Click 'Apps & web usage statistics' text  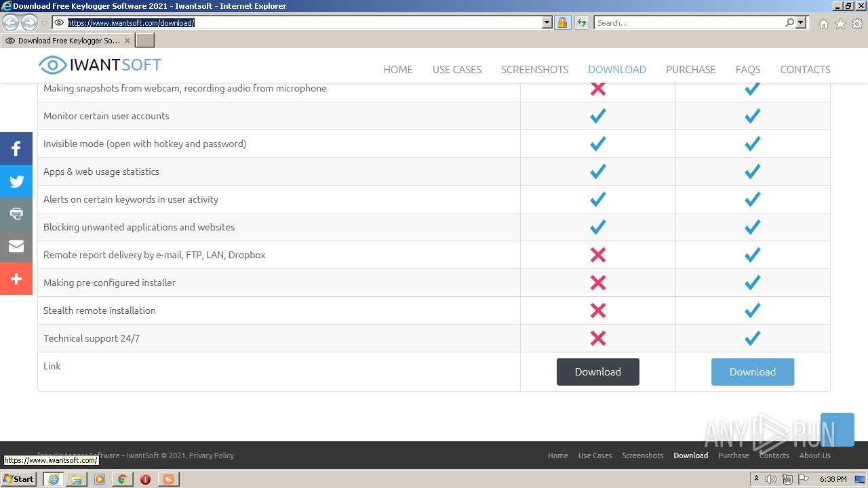(102, 171)
